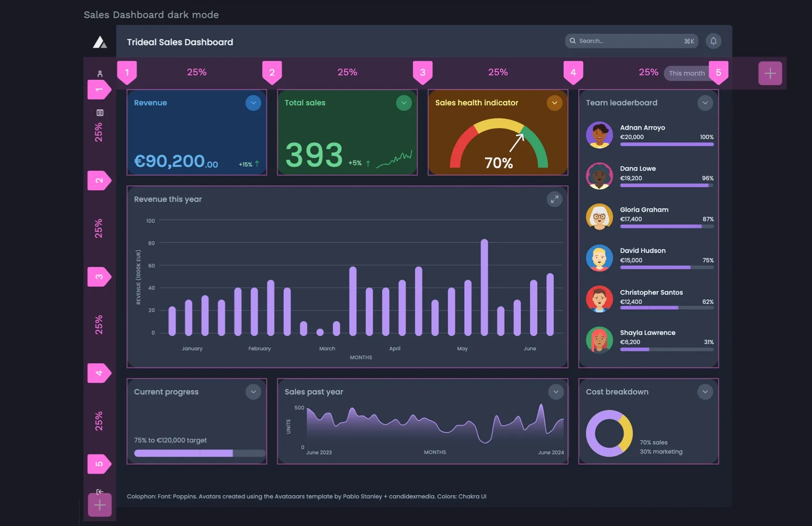812x526 pixels.
Task: Click the Sales health gauge needle arrow
Action: coord(517,142)
